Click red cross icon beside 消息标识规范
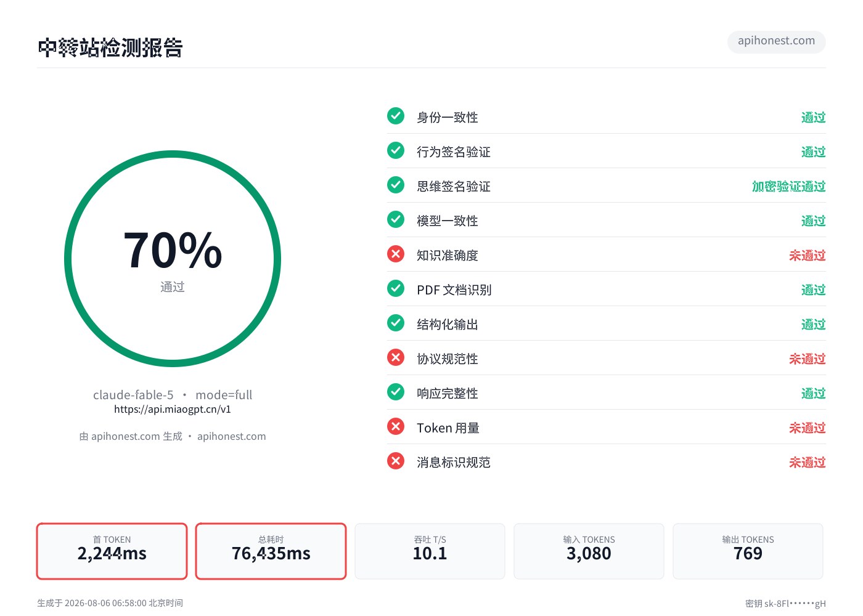The width and height of the screenshot is (863, 616). click(x=396, y=461)
